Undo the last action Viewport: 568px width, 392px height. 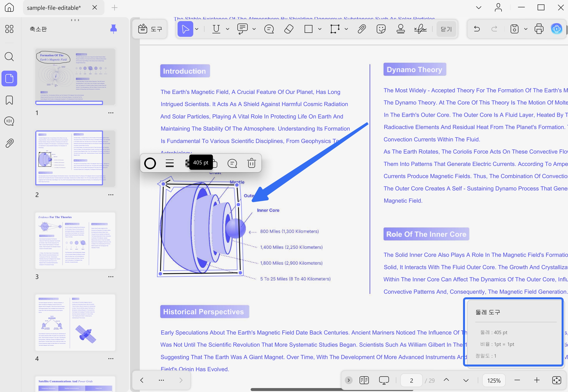pos(477,29)
